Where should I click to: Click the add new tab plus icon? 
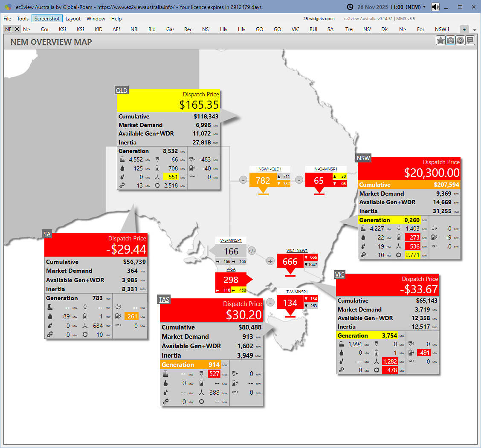click(x=464, y=29)
